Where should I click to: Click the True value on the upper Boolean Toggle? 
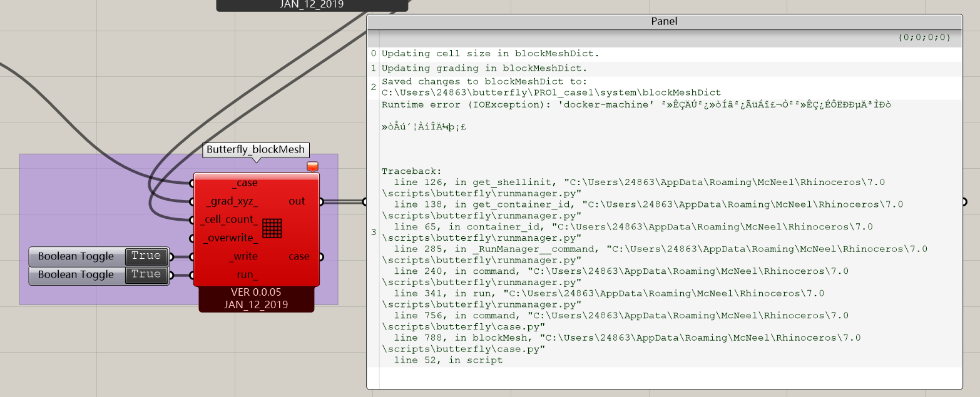click(x=146, y=256)
